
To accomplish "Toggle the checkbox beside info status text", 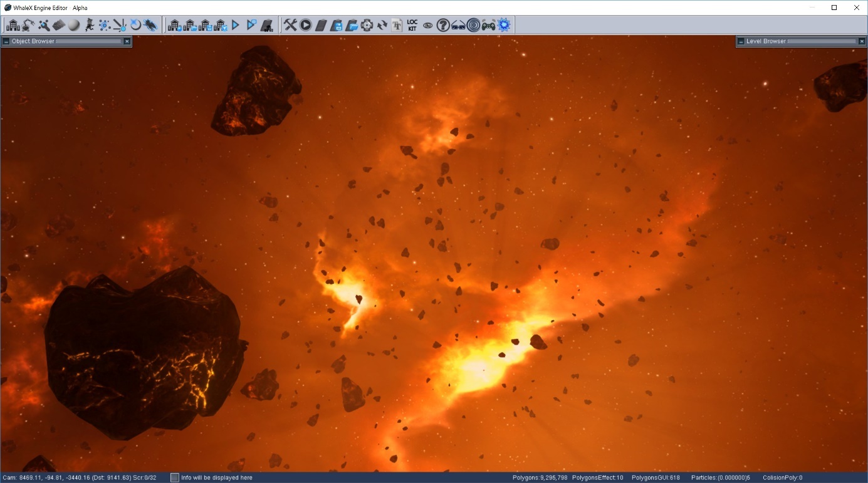I will [175, 477].
